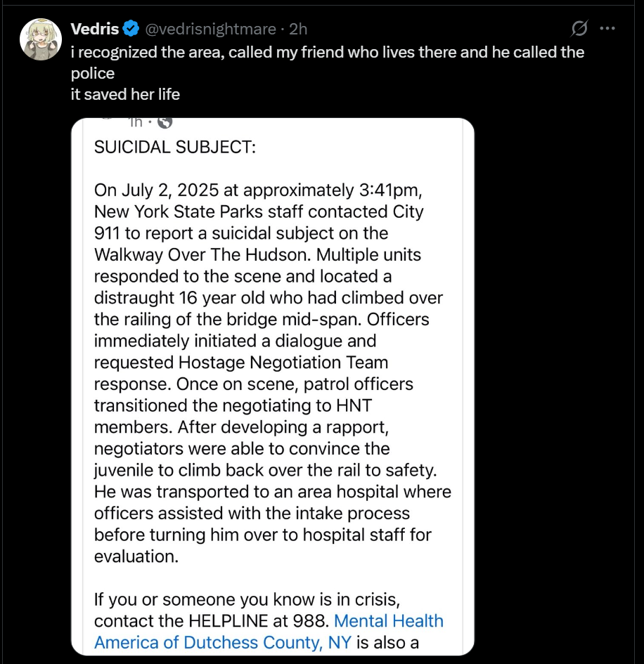
Task: Click the blue verified badge beside Vedris
Action: pos(131,29)
